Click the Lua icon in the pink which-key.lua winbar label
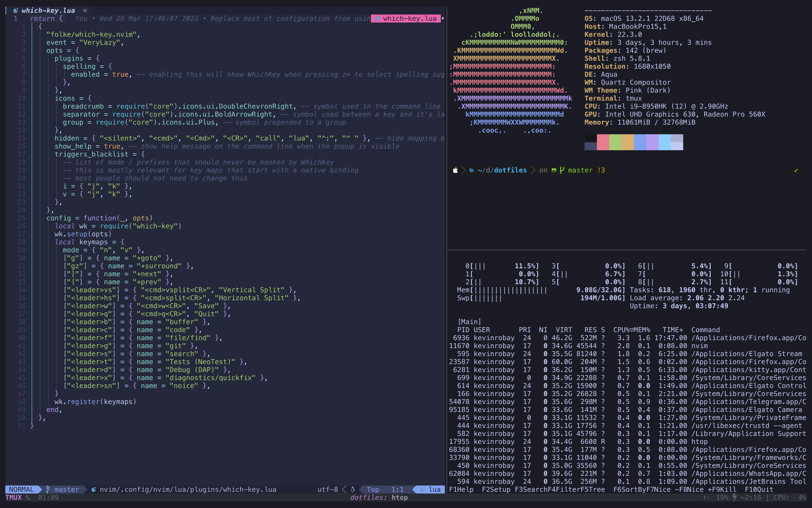The height and width of the screenshot is (508, 812). click(377, 18)
